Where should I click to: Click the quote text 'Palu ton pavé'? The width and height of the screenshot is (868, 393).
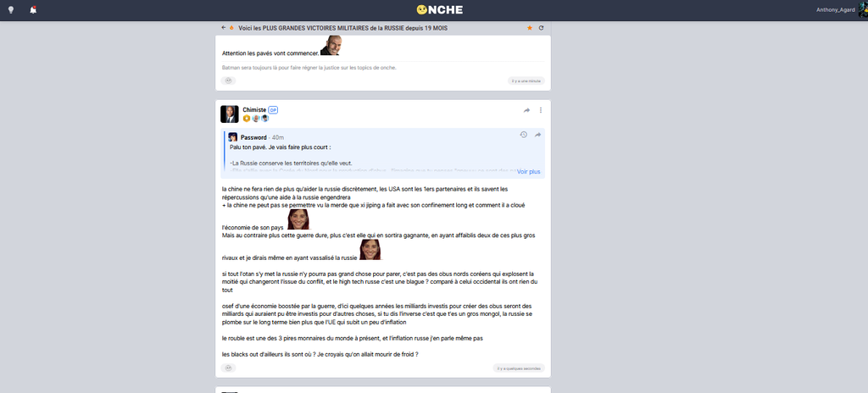point(280,147)
